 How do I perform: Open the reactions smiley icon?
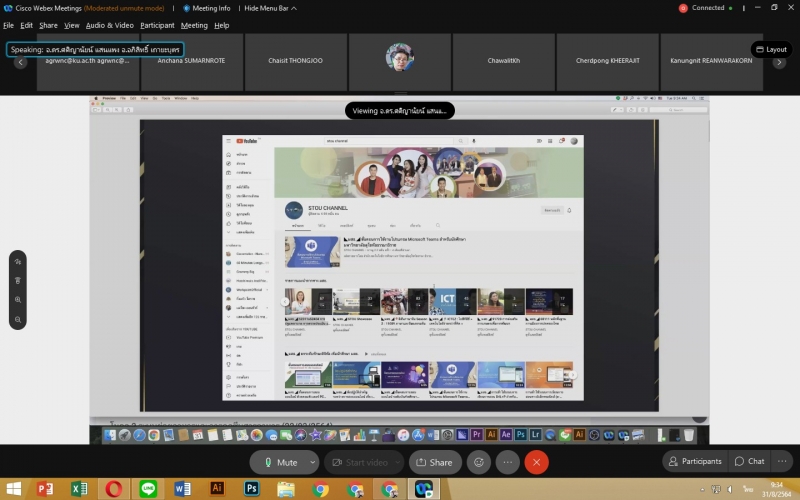(479, 462)
